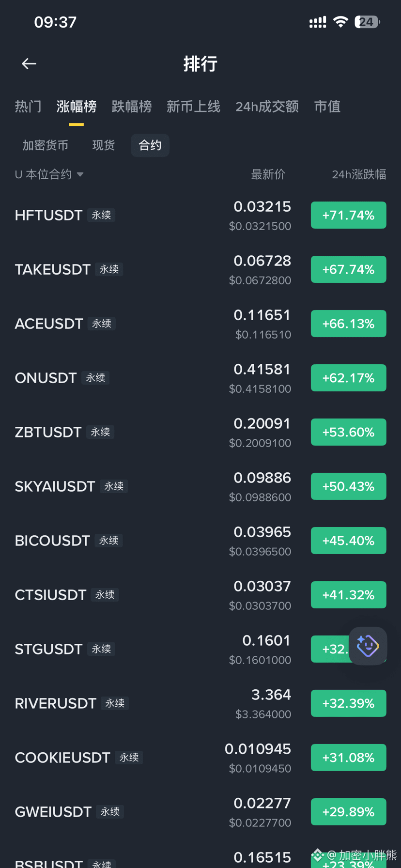The height and width of the screenshot is (868, 401).
Task: Select the 现货 filter chip
Action: pos(104,145)
